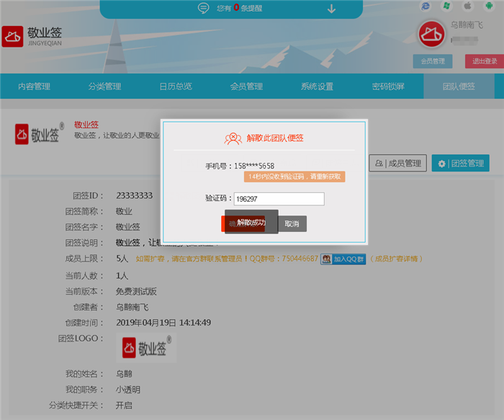Click the 敬业签 logo in the header

(32, 37)
